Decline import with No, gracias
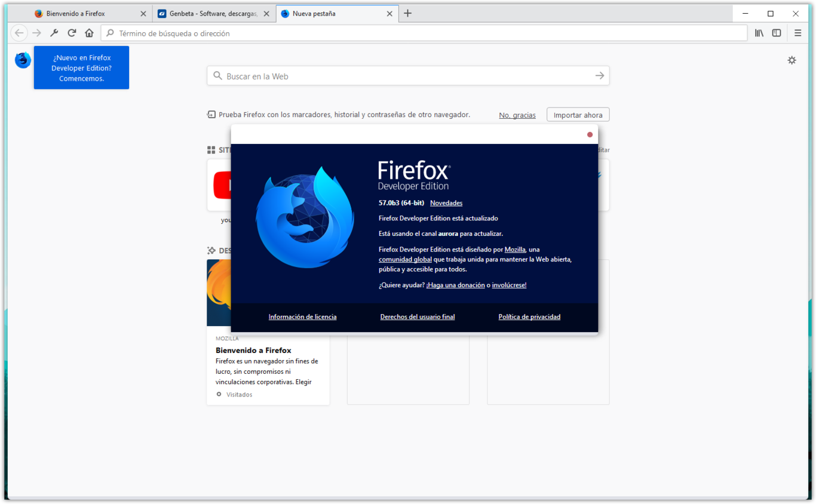The image size is (816, 504). tap(517, 115)
